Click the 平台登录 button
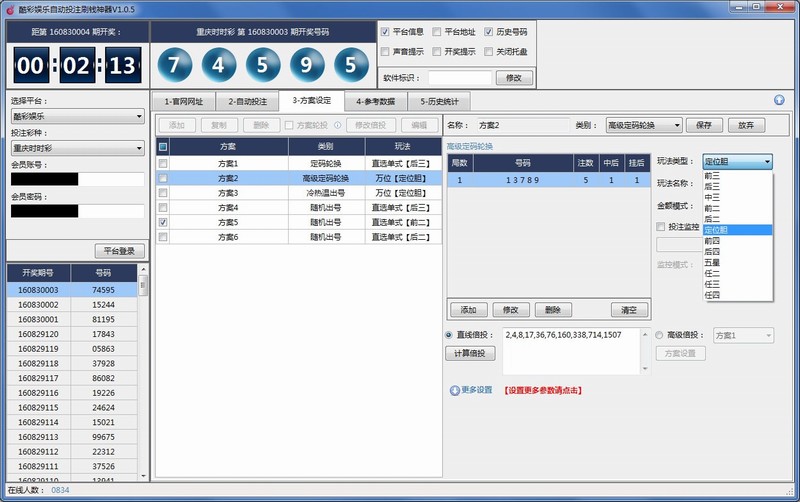 pyautogui.click(x=120, y=251)
